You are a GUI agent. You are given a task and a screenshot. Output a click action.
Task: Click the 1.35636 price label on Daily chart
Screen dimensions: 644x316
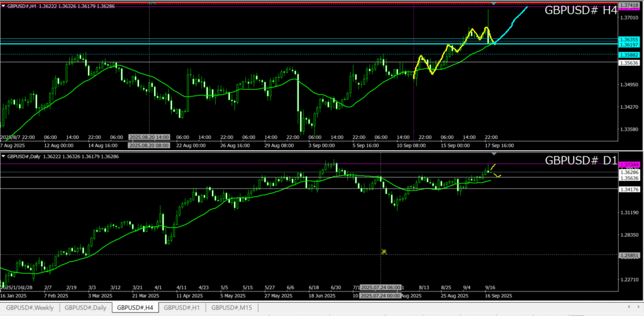pos(628,178)
